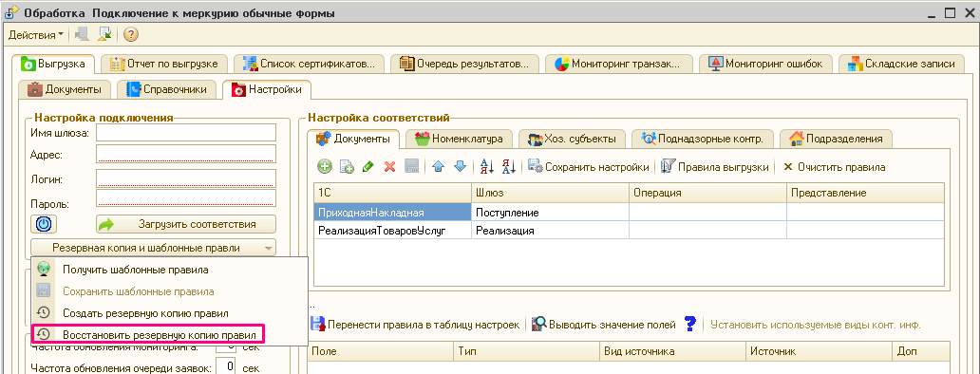
Task: Click the blue power connect icon
Action: [x=43, y=224]
